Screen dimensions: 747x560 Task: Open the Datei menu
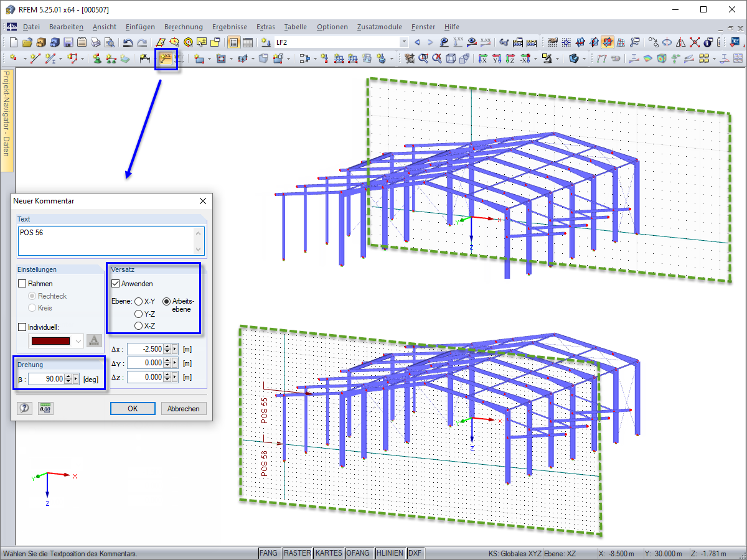[31, 27]
